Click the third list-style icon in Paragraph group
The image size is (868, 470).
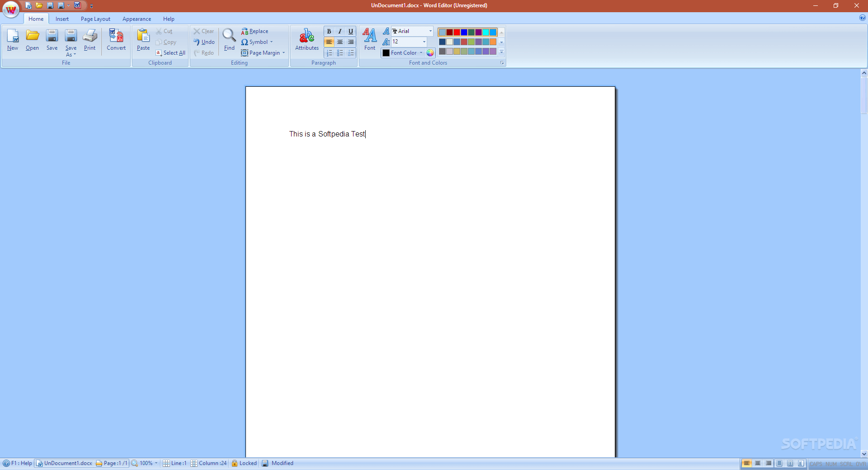[351, 53]
